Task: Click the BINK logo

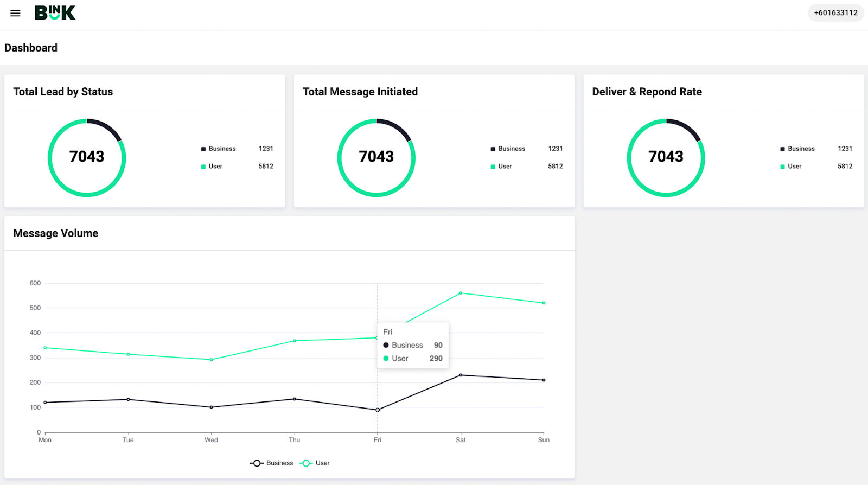Action: coord(55,13)
